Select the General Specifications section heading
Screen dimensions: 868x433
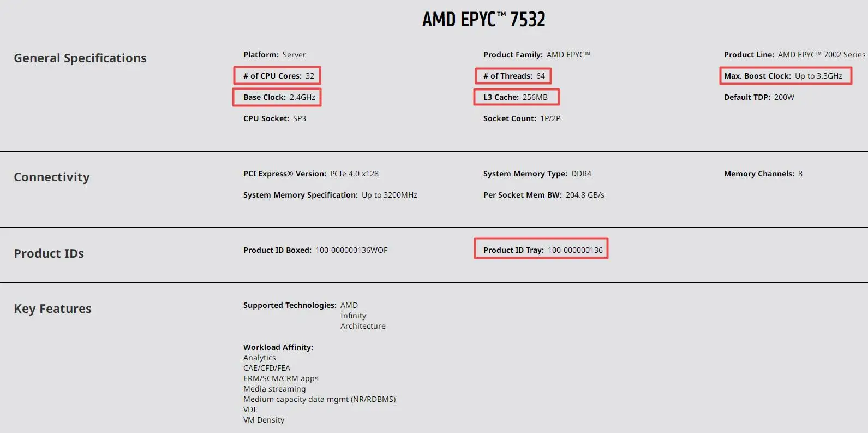tap(80, 58)
